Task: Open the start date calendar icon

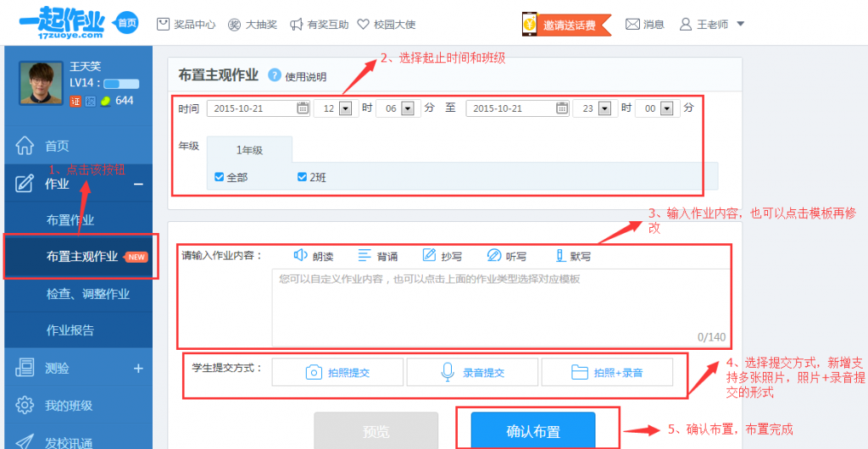Action: click(303, 108)
